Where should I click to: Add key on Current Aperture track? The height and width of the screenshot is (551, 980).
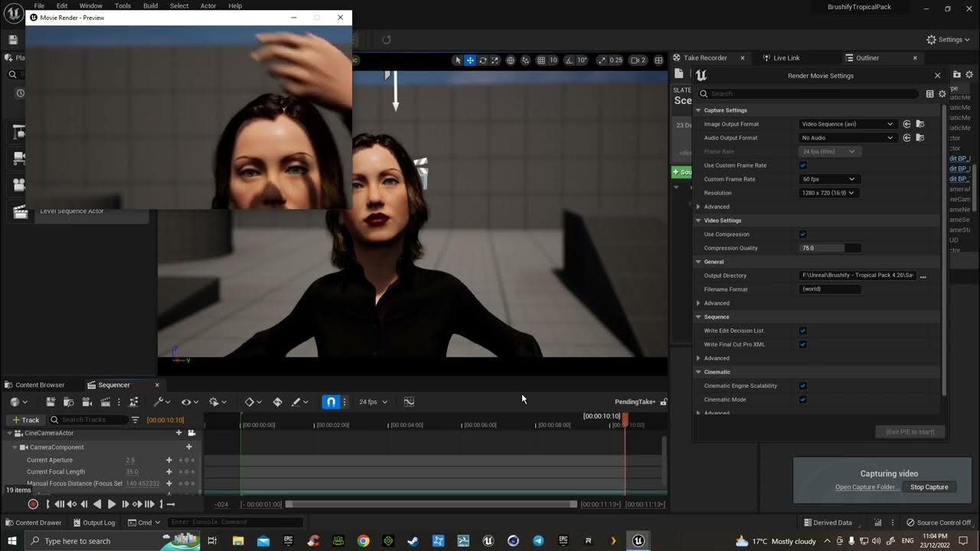[x=169, y=460]
